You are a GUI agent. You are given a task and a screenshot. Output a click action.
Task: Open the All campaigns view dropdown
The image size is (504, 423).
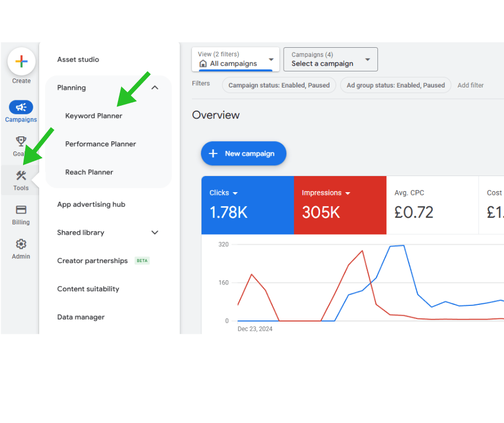(x=271, y=60)
